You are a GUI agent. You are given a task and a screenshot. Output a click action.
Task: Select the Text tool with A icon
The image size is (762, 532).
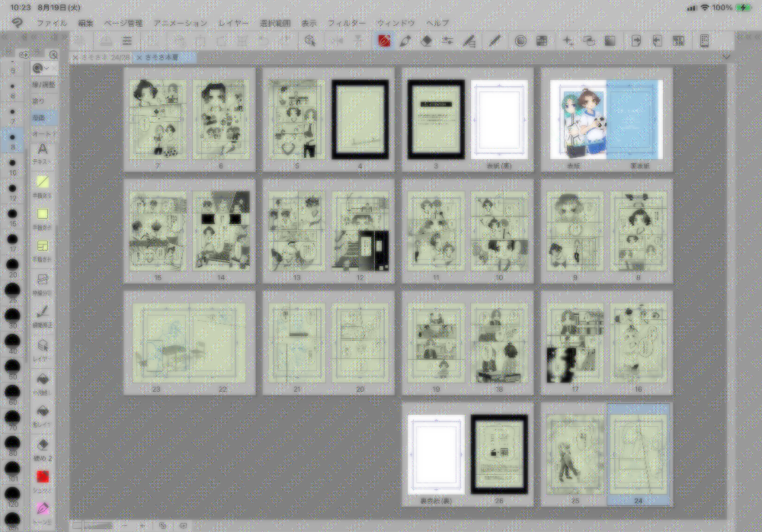[x=43, y=150]
